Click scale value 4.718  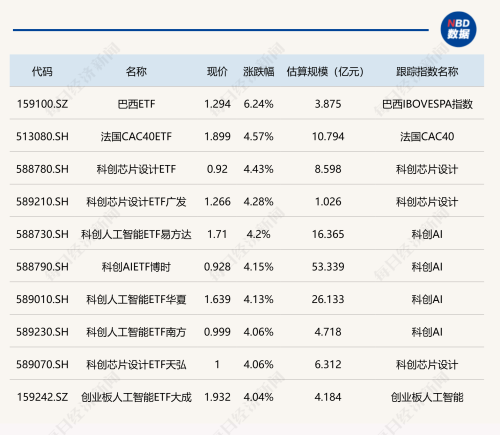coord(328,332)
